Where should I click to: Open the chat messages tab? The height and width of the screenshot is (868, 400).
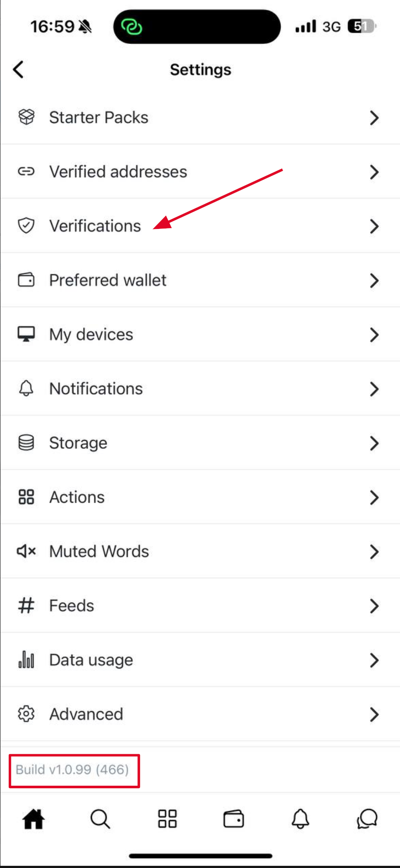pyautogui.click(x=367, y=819)
